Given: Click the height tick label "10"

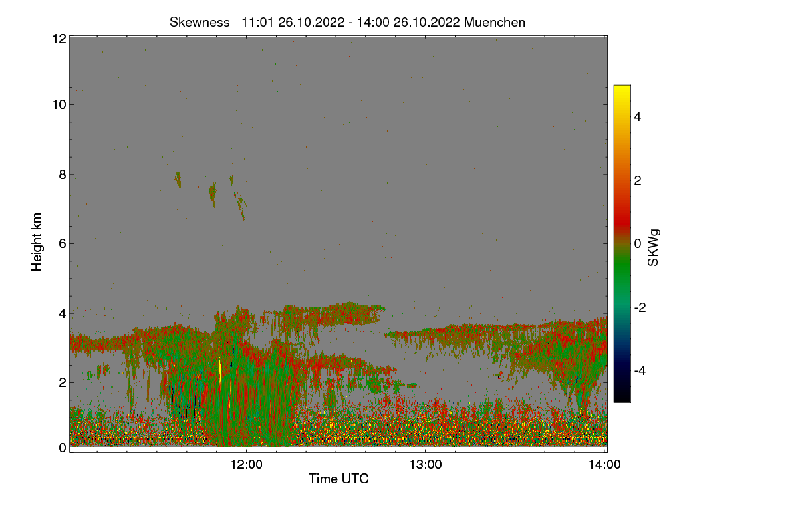Looking at the screenshot, I should (x=58, y=104).
